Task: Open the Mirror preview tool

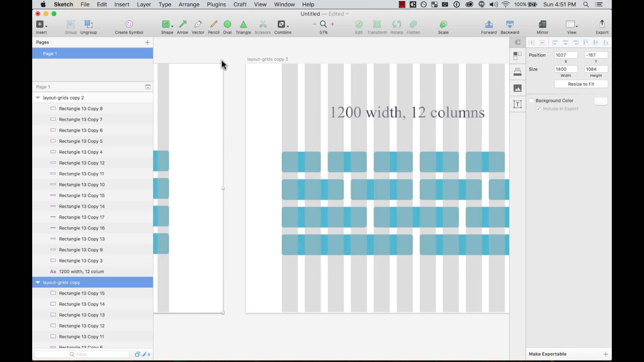Action: [542, 24]
